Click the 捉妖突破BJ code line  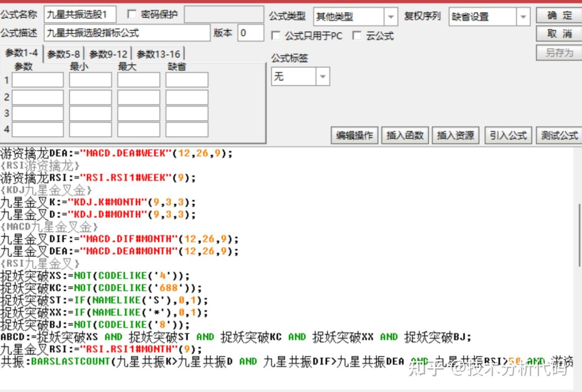click(95, 324)
